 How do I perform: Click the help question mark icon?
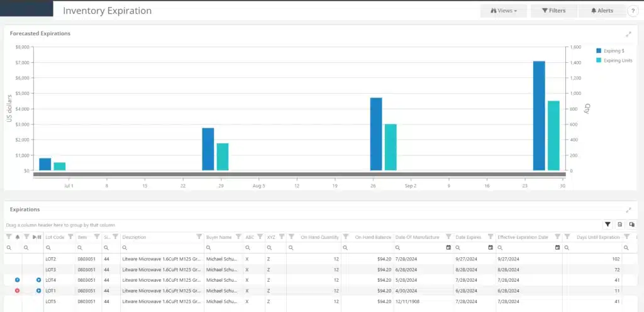633,11
